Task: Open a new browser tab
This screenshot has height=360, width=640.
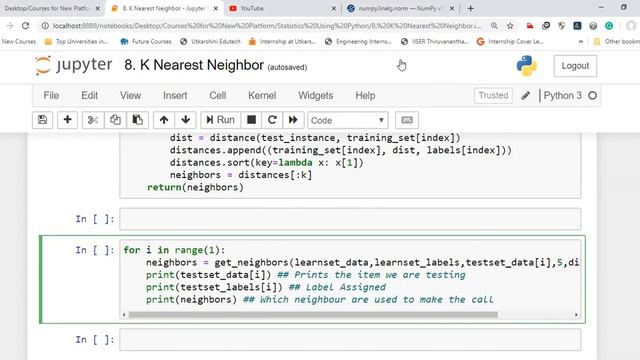Action: [471, 8]
